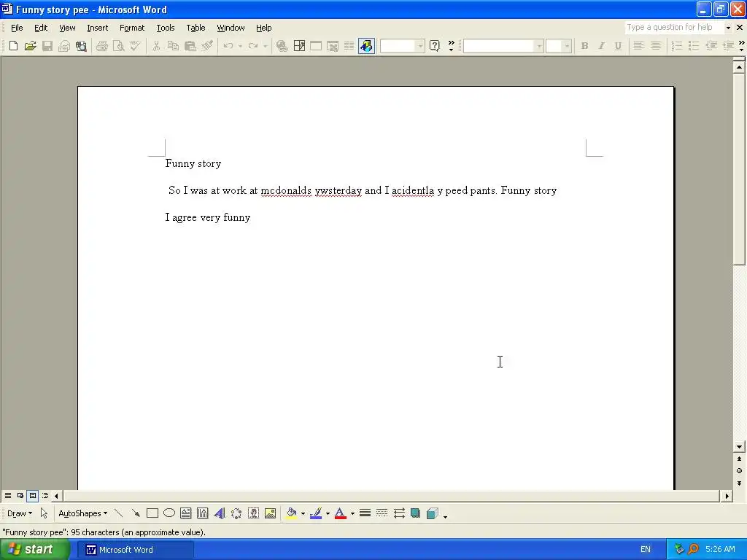Select the Rectangle shape tool
747x560 pixels.
(x=152, y=513)
